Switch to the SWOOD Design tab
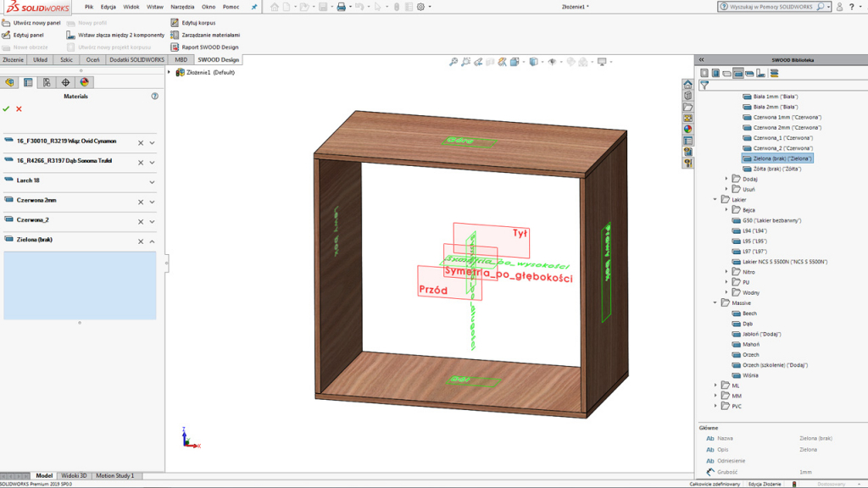The height and width of the screenshot is (488, 868). [219, 59]
